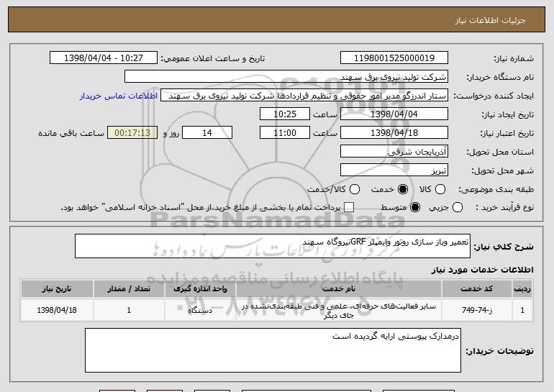Screen dimensions: 554x392
Task: Click the جزئیات اطلاعات نیاز header title
Action: pos(490,20)
